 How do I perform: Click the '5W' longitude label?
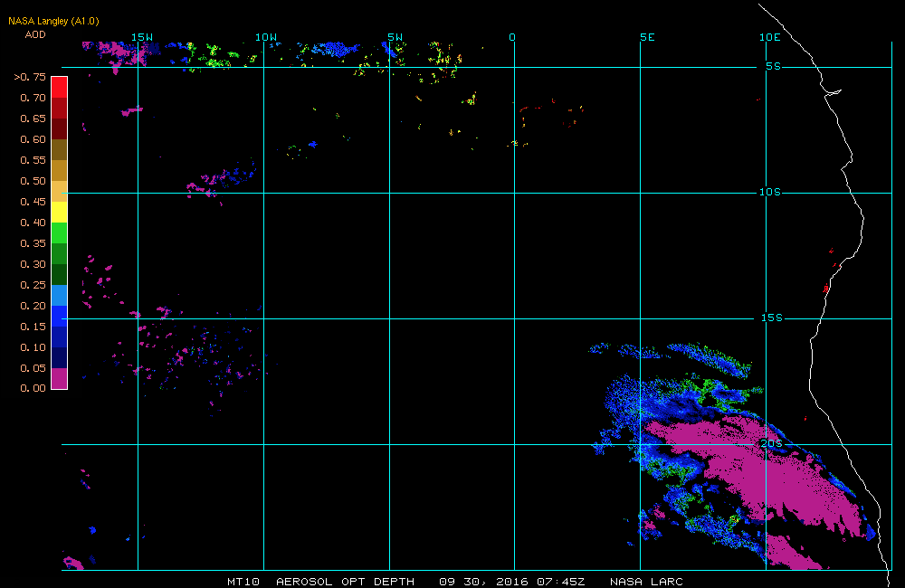[x=395, y=37]
